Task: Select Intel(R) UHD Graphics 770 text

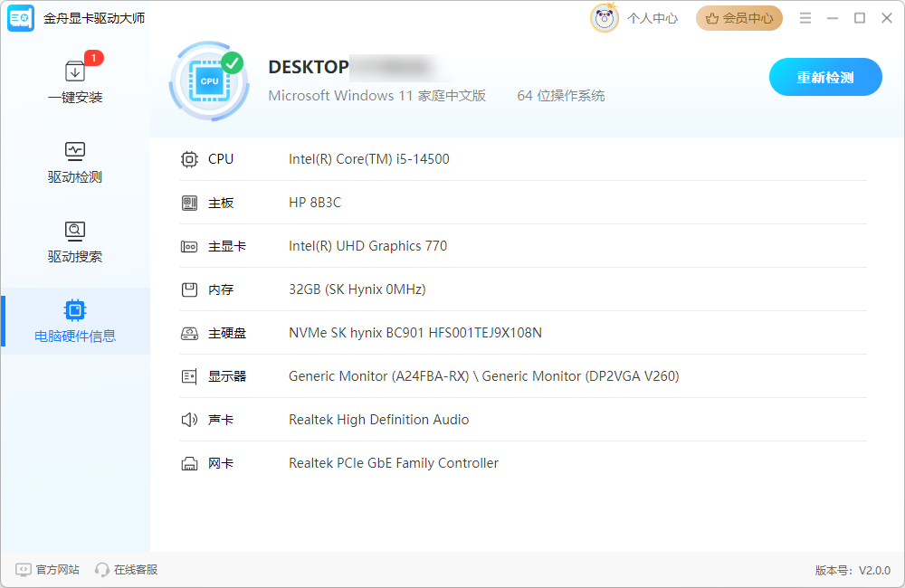Action: coord(367,246)
